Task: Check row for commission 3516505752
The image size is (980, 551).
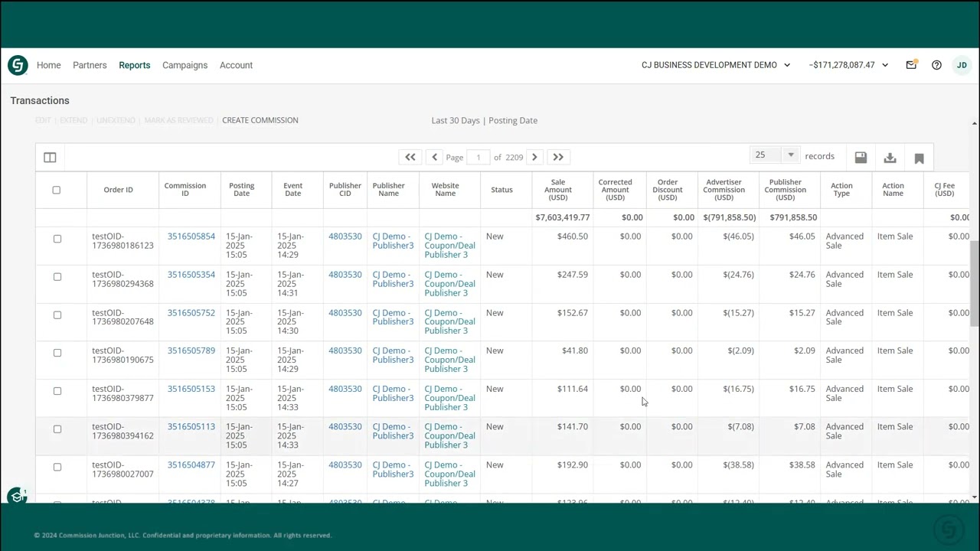Action: tap(57, 315)
